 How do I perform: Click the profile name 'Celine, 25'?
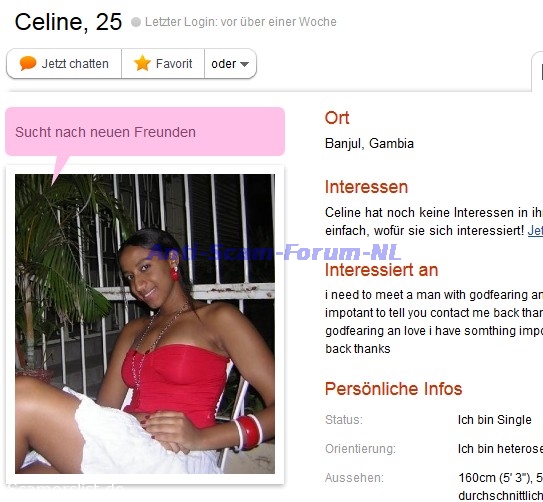point(68,22)
